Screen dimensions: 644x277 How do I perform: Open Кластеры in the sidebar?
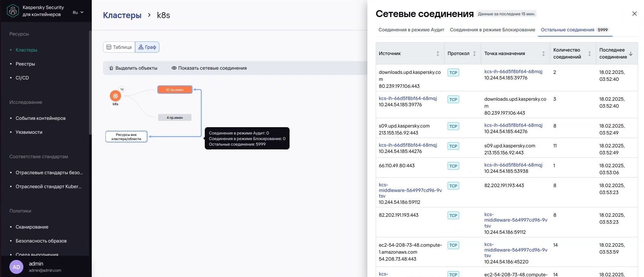click(x=27, y=50)
